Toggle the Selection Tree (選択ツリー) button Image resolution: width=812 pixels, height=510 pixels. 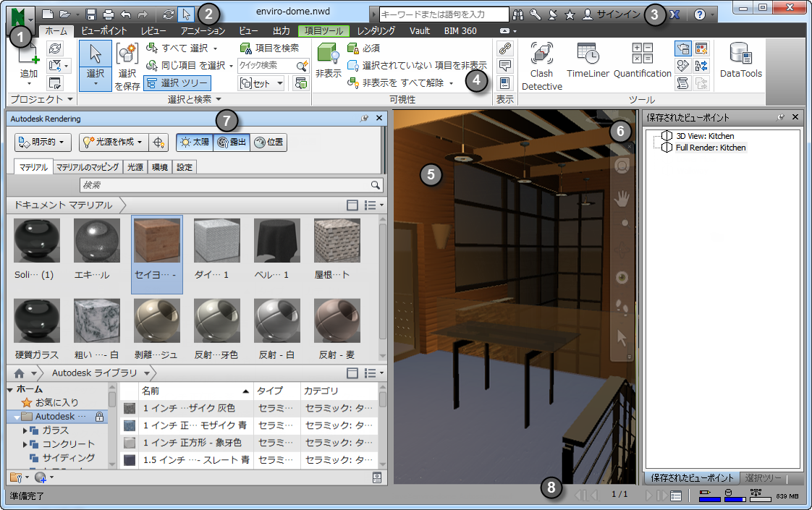(x=177, y=83)
